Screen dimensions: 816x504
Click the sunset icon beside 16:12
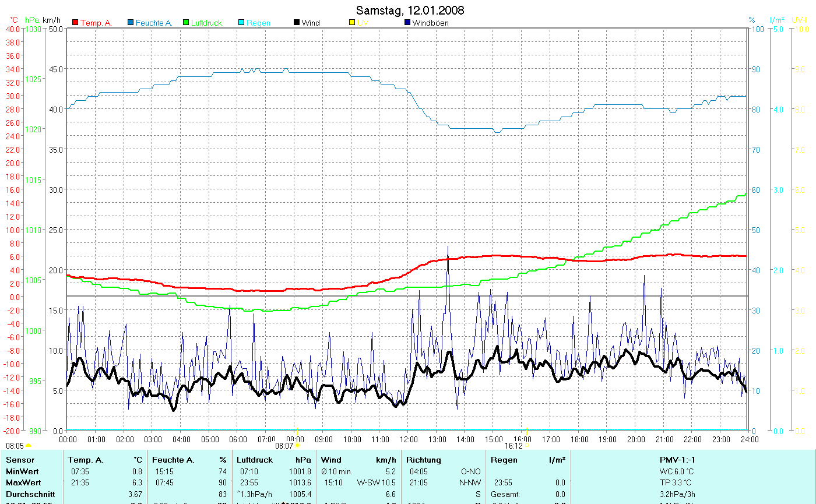pyautogui.click(x=527, y=446)
